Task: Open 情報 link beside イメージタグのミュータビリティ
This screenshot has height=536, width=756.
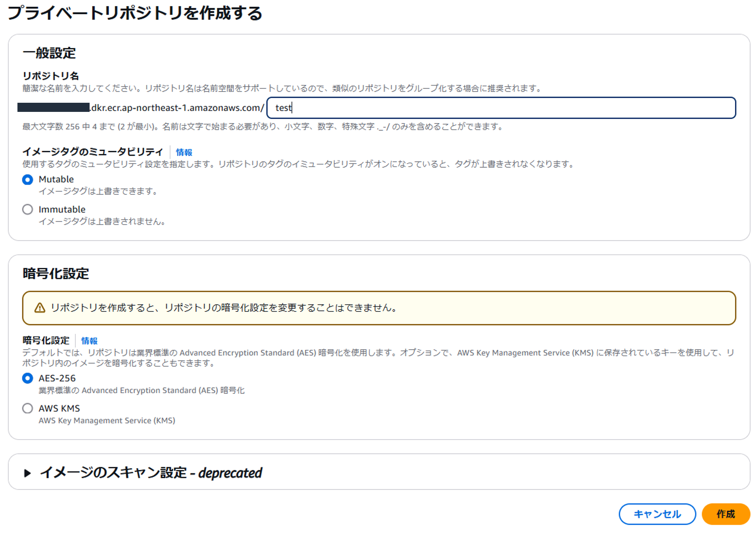Action: (x=184, y=152)
